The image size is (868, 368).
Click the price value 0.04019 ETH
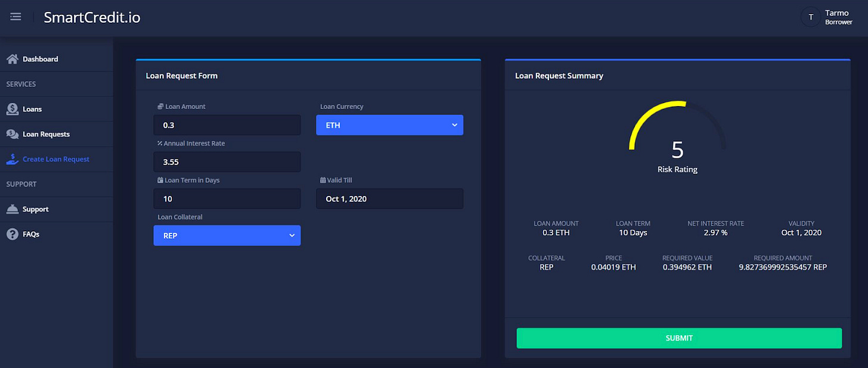(613, 267)
